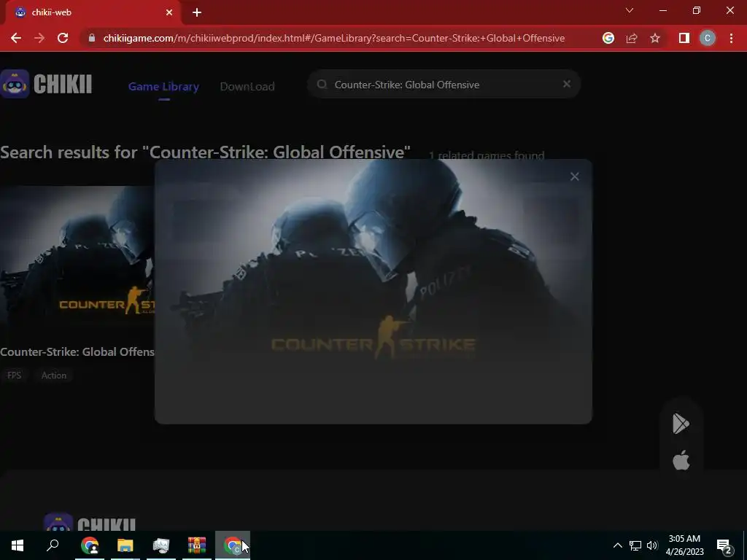Click the search magnifier icon in search bar
Image resolution: width=747 pixels, height=560 pixels.
(x=322, y=85)
